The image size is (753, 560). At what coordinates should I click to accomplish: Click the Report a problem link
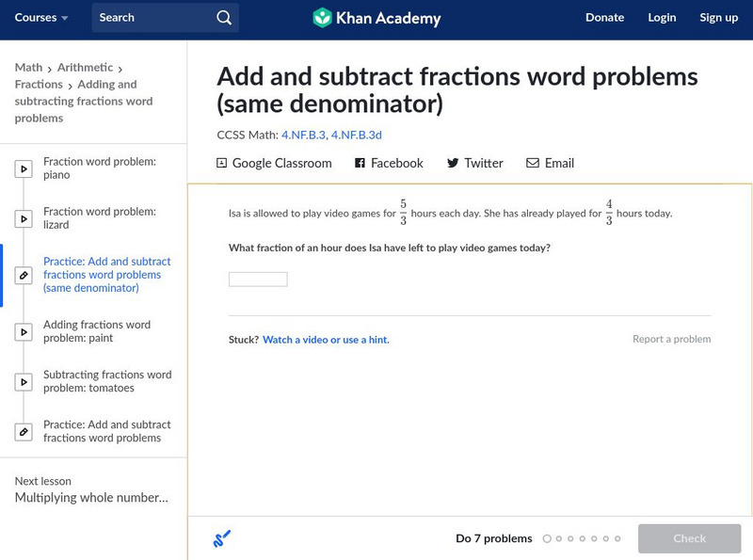point(671,339)
